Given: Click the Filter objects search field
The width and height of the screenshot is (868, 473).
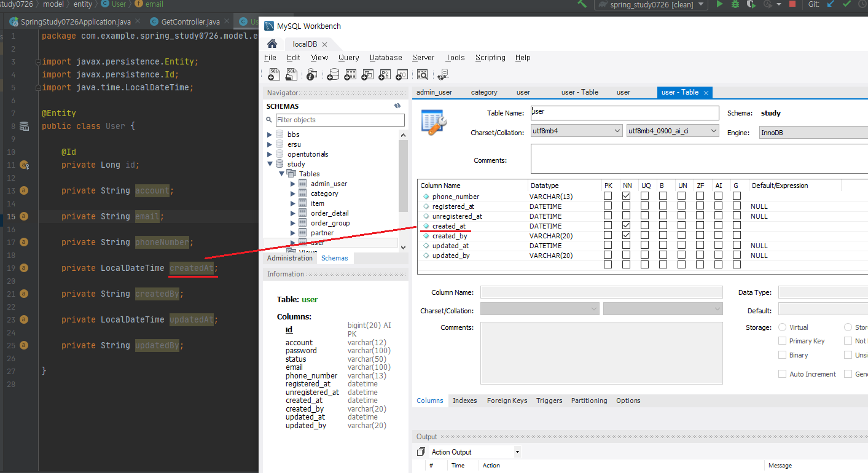Looking at the screenshot, I should point(340,120).
